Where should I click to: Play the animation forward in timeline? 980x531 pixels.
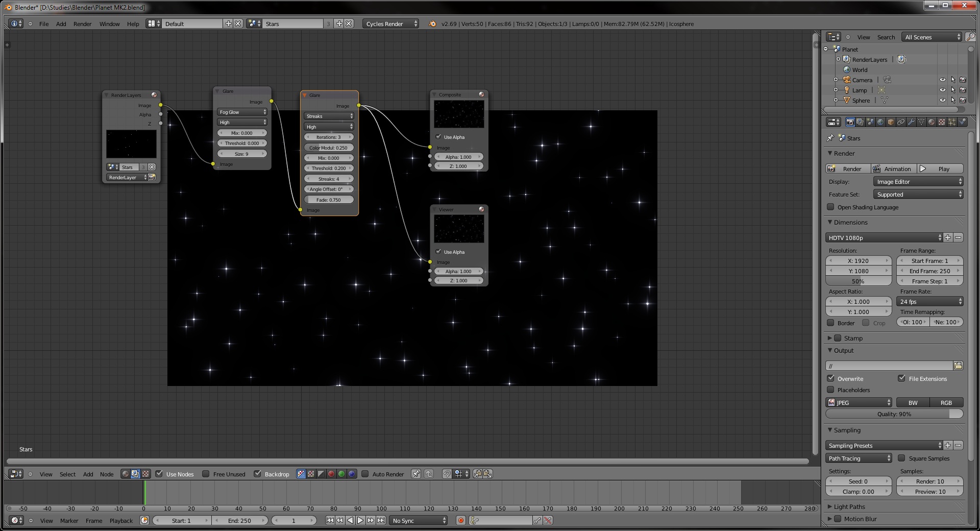click(x=360, y=520)
